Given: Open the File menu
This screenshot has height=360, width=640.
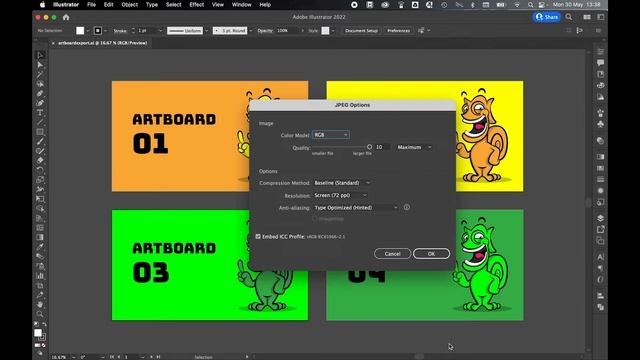Looking at the screenshot, I should tap(91, 4).
